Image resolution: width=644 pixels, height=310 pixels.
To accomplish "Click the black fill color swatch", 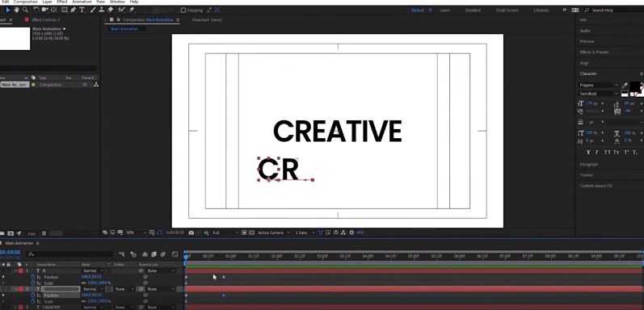I will [635, 86].
